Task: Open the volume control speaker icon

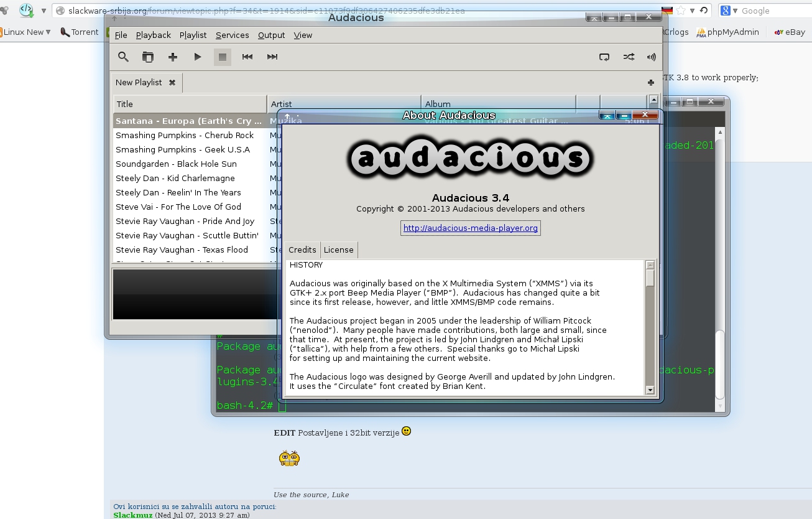Action: pos(651,57)
